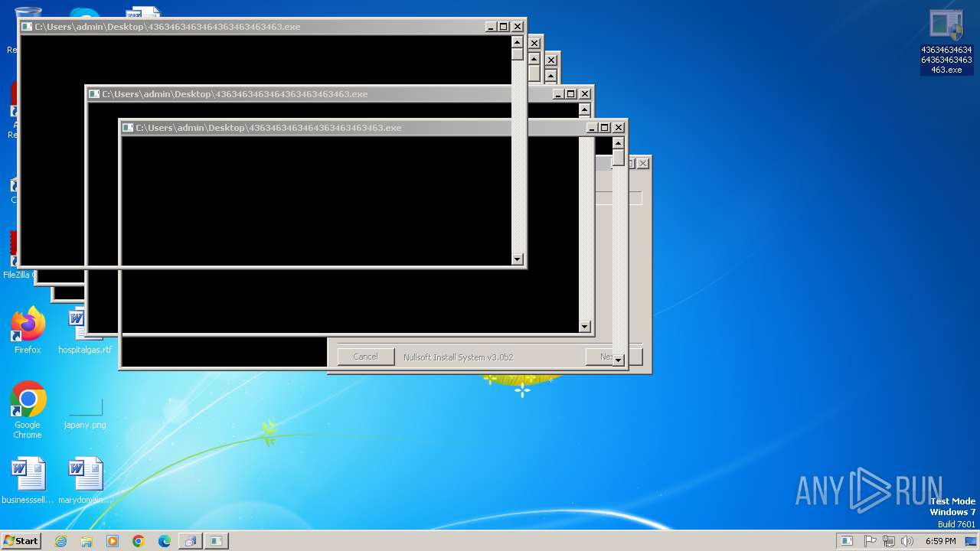
Task: Open the Start menu
Action: point(21,541)
